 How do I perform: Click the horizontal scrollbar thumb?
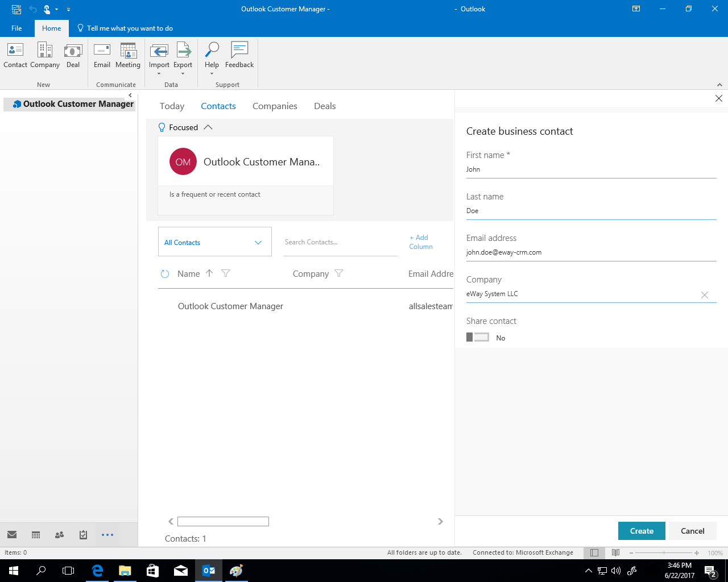223,522
